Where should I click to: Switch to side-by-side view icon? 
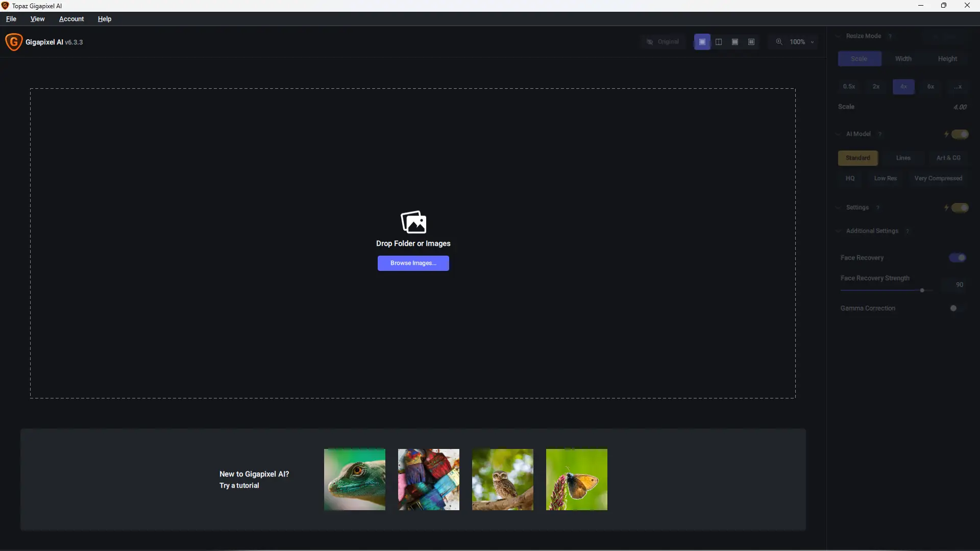[735, 42]
